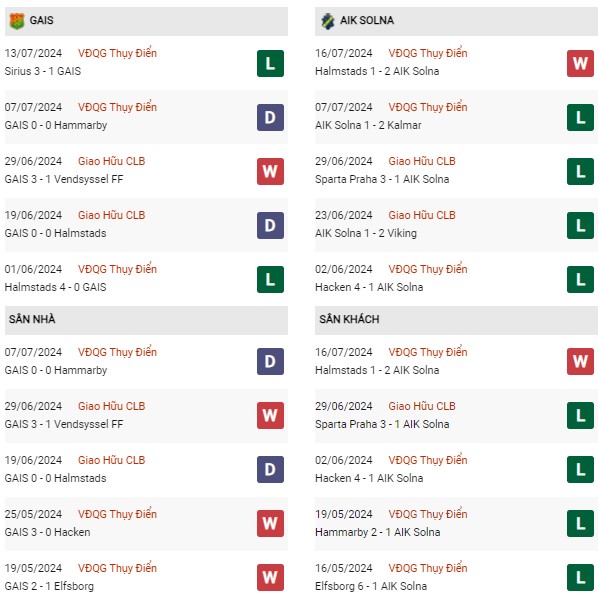598x599 pixels.
Task: Open VĐQG Thụy Điển link for 13/07/2024 match
Action: point(117,53)
